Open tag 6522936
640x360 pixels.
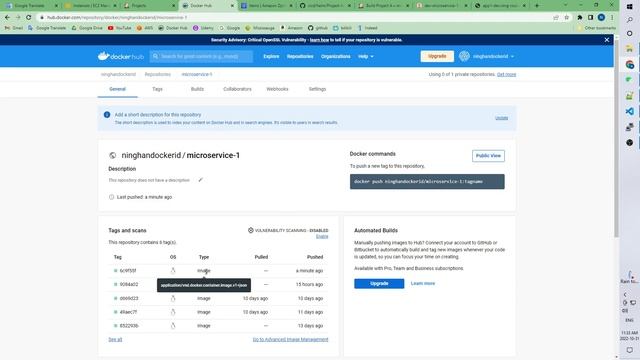tap(129, 326)
